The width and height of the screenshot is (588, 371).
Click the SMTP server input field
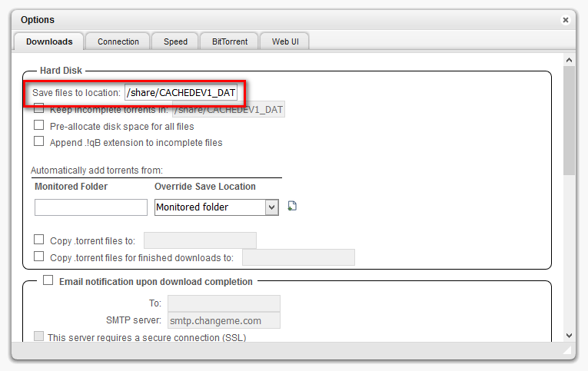pyautogui.click(x=224, y=320)
